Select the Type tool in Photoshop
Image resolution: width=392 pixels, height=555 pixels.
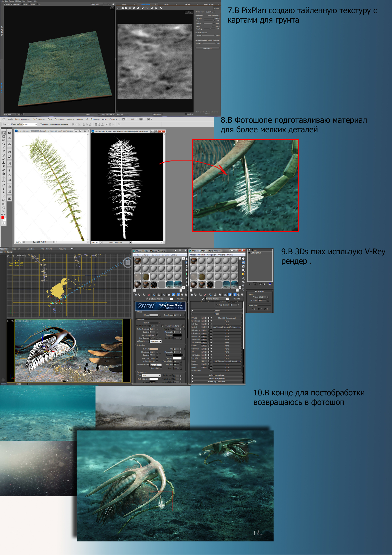(4, 189)
